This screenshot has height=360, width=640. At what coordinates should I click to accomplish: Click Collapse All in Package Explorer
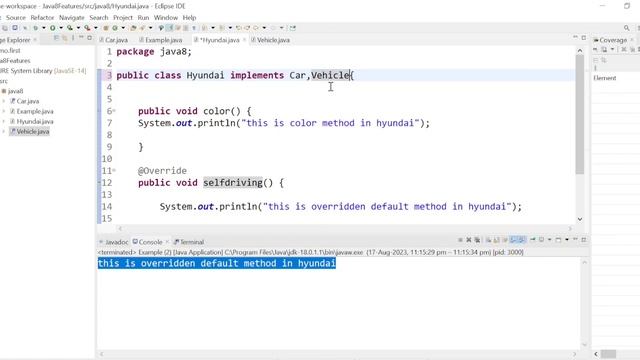[56, 38]
